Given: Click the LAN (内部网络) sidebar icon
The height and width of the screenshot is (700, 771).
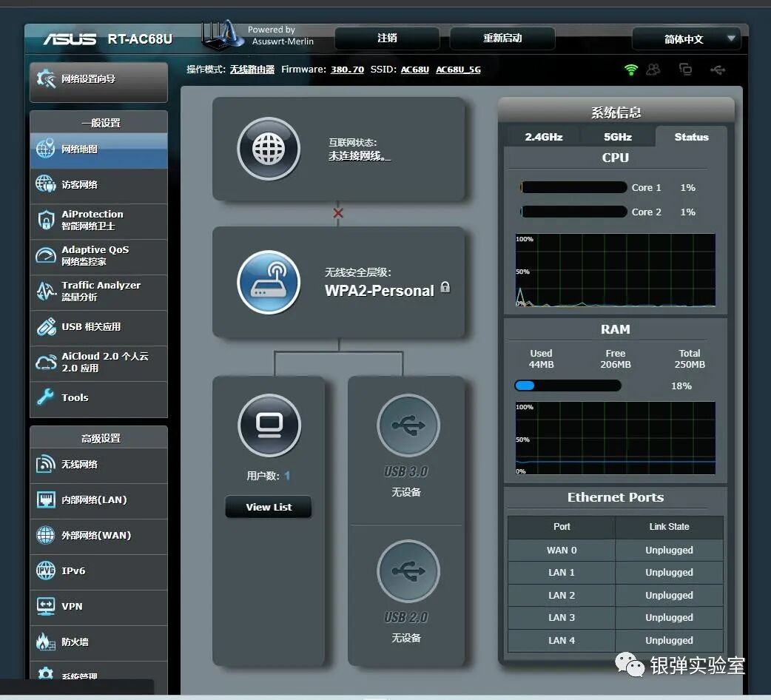Looking at the screenshot, I should (46, 500).
